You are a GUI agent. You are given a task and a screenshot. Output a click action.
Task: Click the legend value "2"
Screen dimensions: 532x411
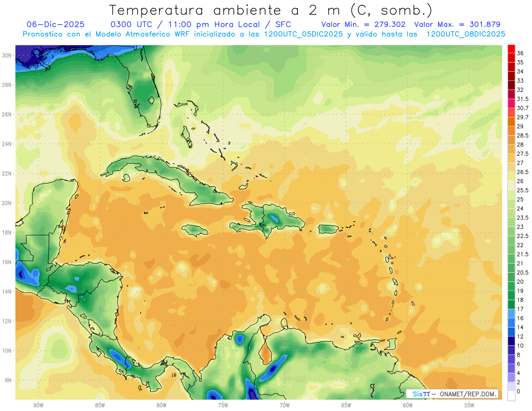[519, 382]
